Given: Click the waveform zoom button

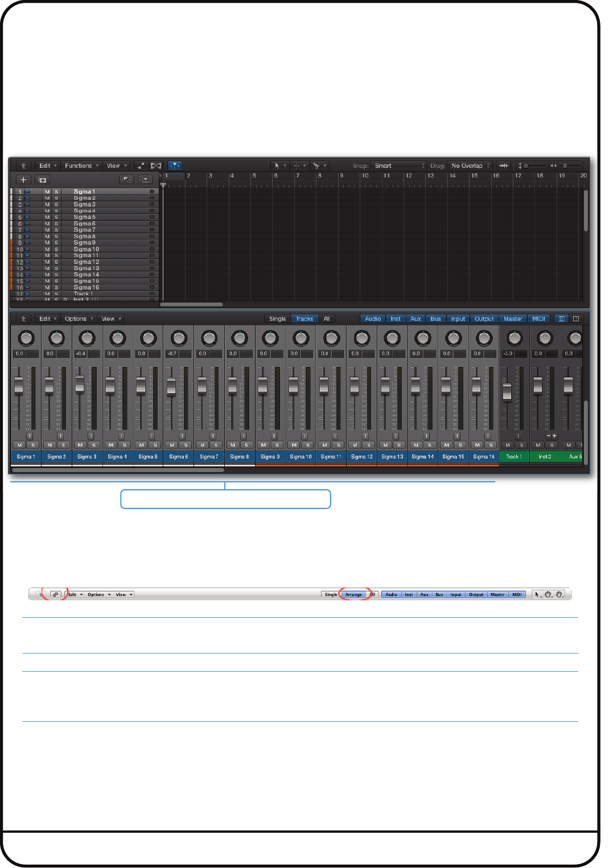Looking at the screenshot, I should click(x=503, y=166).
